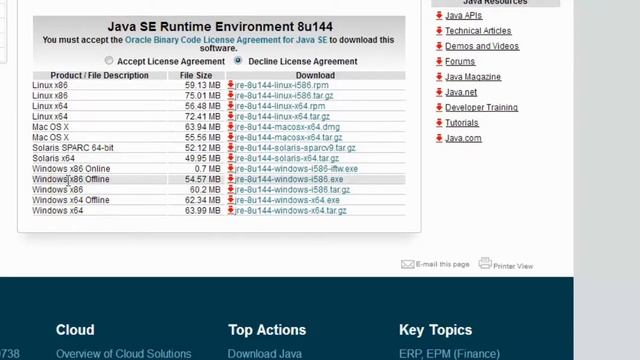
Task: Click red arrow icon beside Java.net
Action: click(x=439, y=92)
